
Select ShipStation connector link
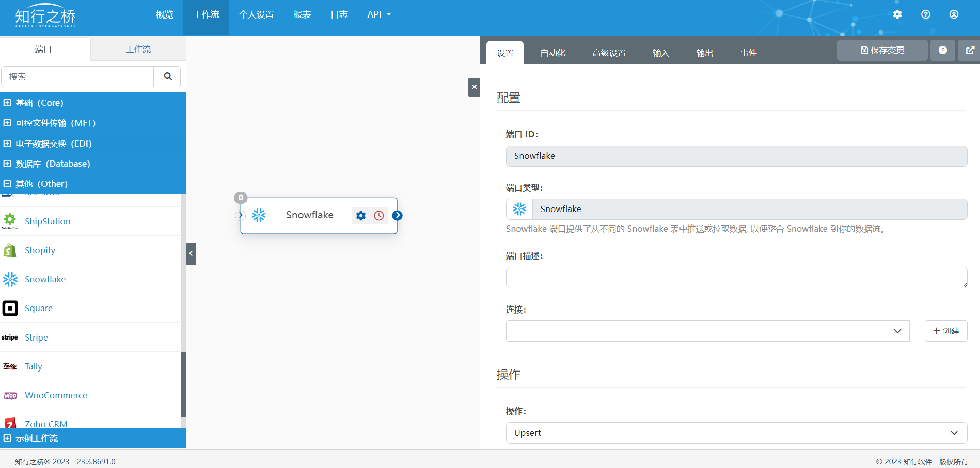[x=48, y=221]
